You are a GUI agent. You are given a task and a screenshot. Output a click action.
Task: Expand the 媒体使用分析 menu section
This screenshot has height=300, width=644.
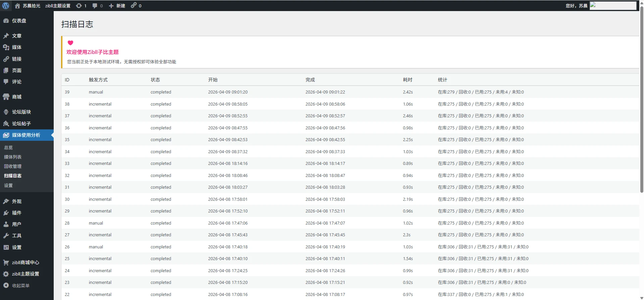coord(26,135)
